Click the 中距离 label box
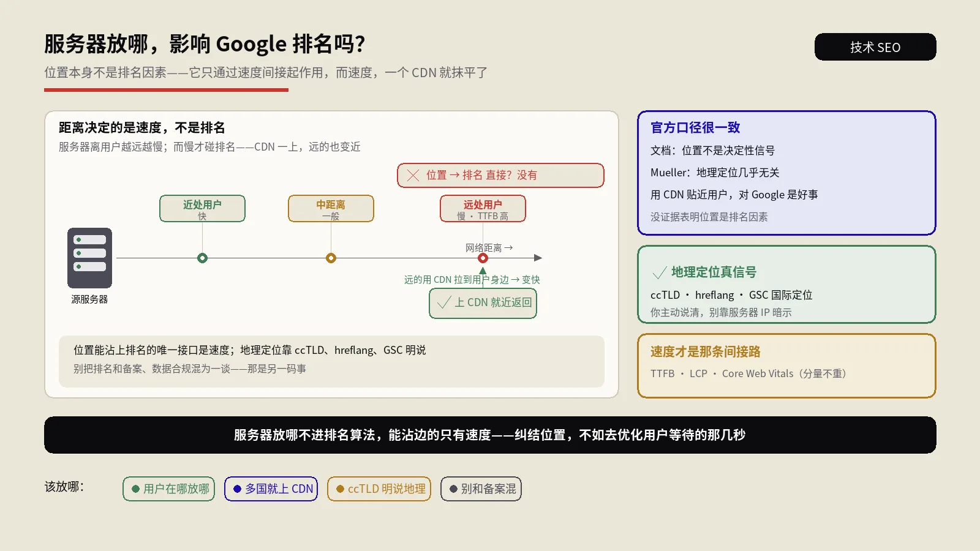Viewport: 980px width, 551px height. tap(331, 209)
